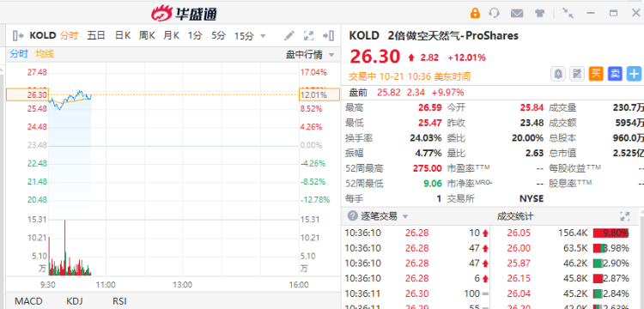The width and height of the screenshot is (644, 309).
Task: Expand the 15分 interval dropdown arrow
Action: coord(263,36)
